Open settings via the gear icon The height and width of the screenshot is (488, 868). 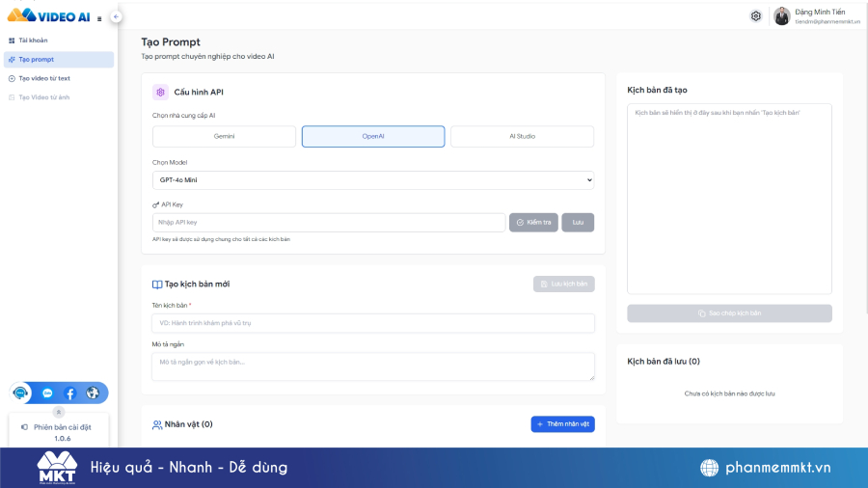click(756, 16)
